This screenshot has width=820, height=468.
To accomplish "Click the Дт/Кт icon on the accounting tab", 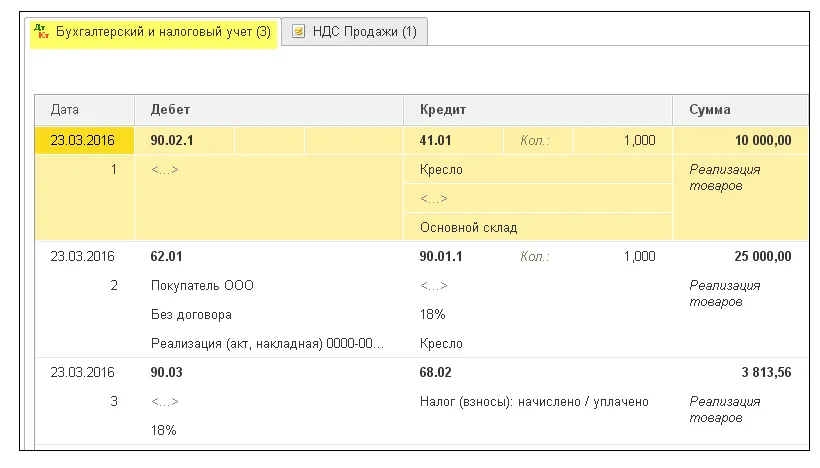I will click(x=42, y=32).
